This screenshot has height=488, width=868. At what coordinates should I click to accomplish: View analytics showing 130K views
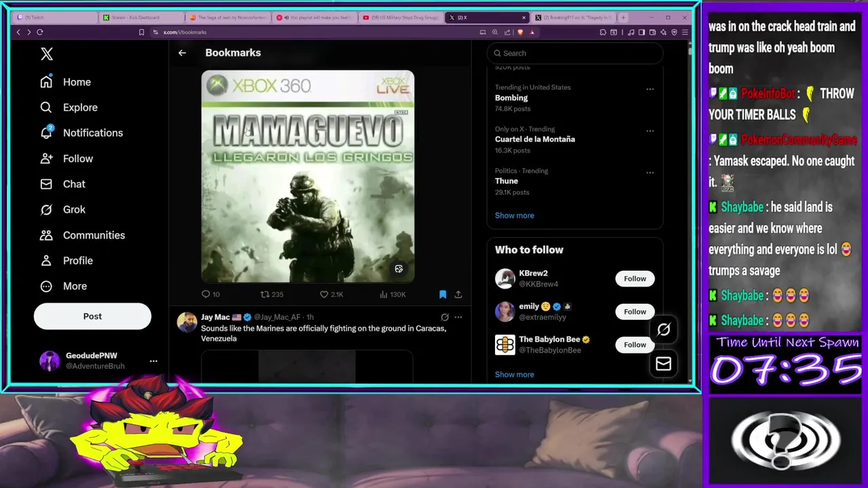(393, 294)
